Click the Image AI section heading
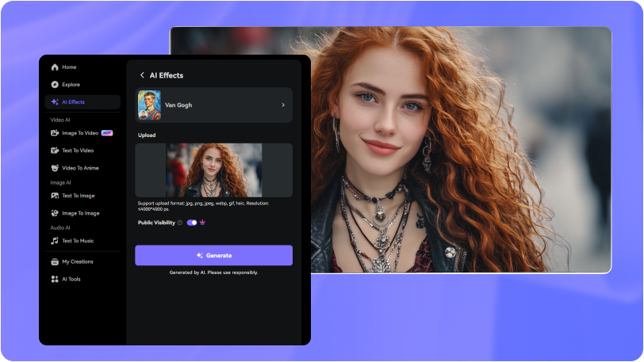 (60, 183)
